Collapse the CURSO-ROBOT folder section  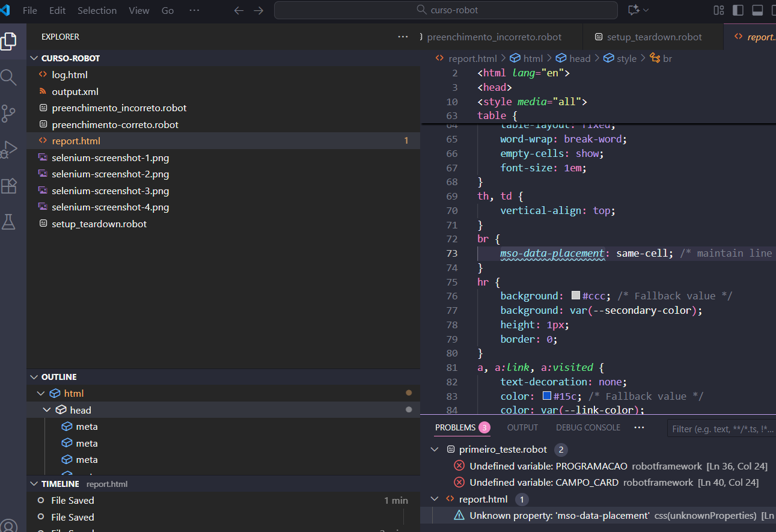pyautogui.click(x=34, y=58)
